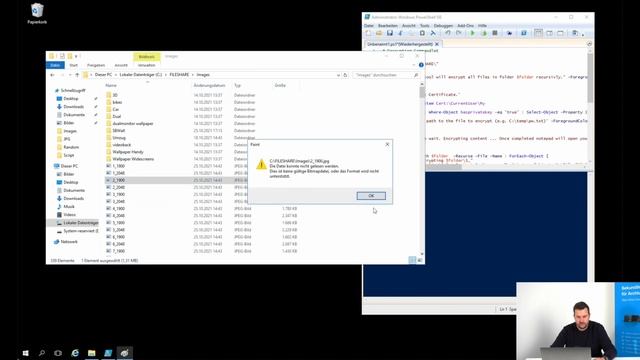This screenshot has height=360, width=640.
Task: Click the 'Images durchsuchen' search field
Action: click(386, 75)
